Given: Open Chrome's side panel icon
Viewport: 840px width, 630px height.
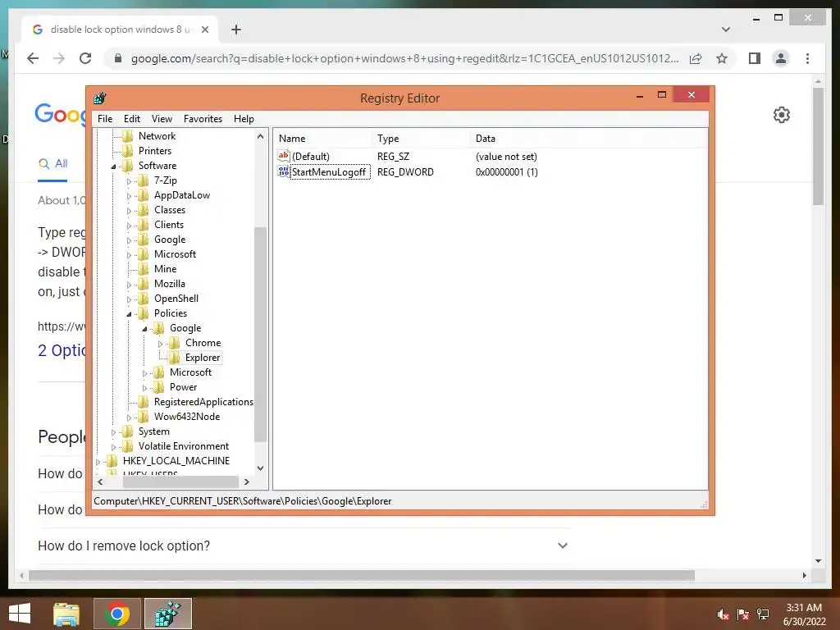Looking at the screenshot, I should click(755, 58).
